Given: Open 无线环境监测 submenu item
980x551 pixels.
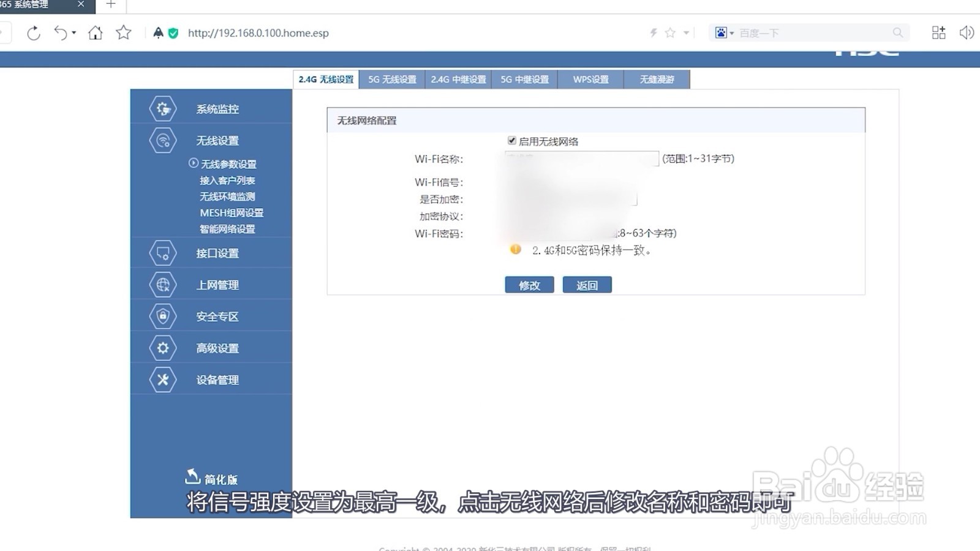Looking at the screenshot, I should [227, 197].
